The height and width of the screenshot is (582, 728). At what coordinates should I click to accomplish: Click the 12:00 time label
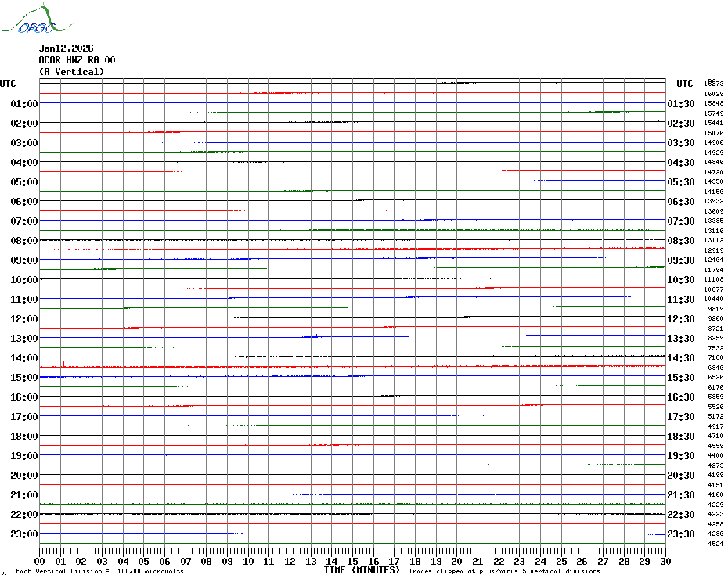point(24,319)
